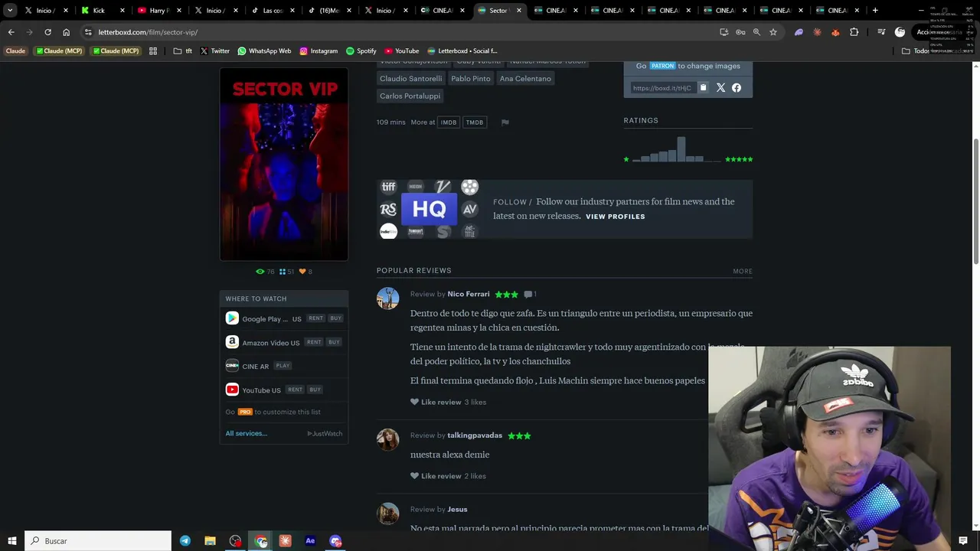Viewport: 980px width, 551px height.
Task: Open After Effects from the taskbar
Action: tap(310, 541)
